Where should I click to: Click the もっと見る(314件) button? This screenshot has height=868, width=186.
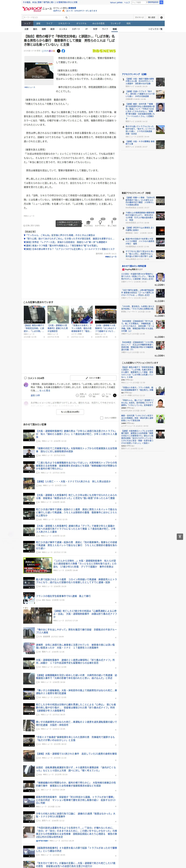[x=70, y=412]
